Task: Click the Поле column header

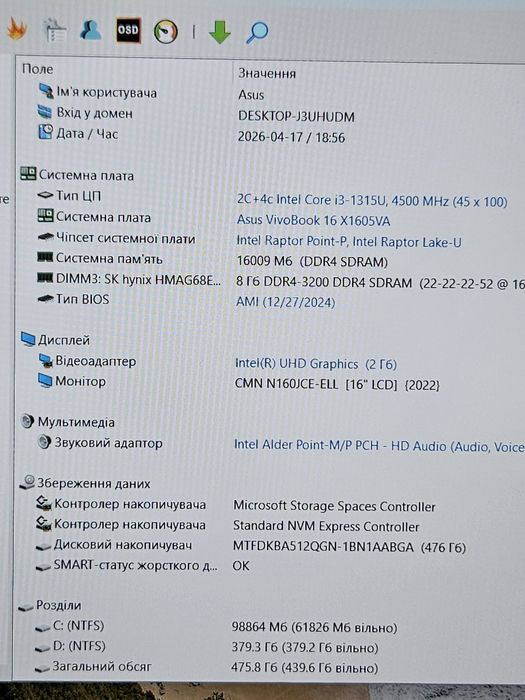Action: click(38, 69)
